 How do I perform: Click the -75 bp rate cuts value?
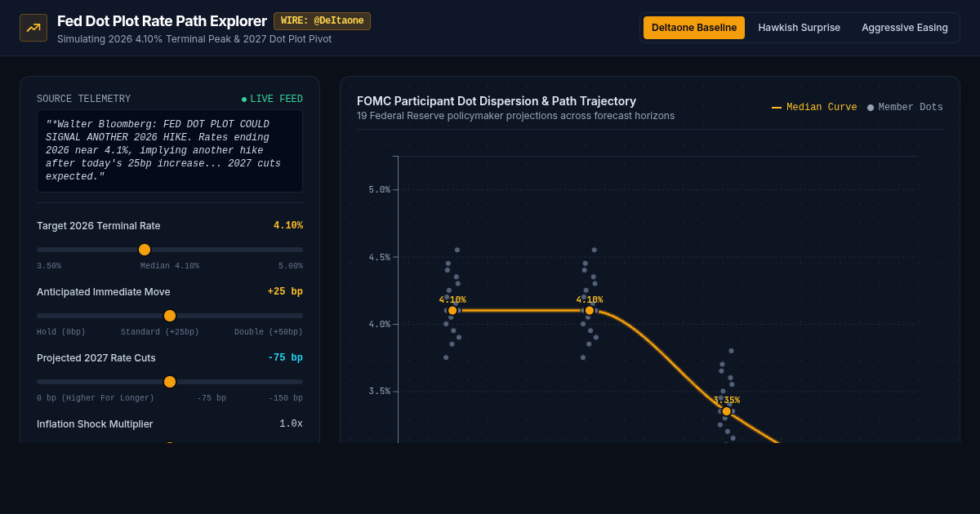click(x=285, y=358)
